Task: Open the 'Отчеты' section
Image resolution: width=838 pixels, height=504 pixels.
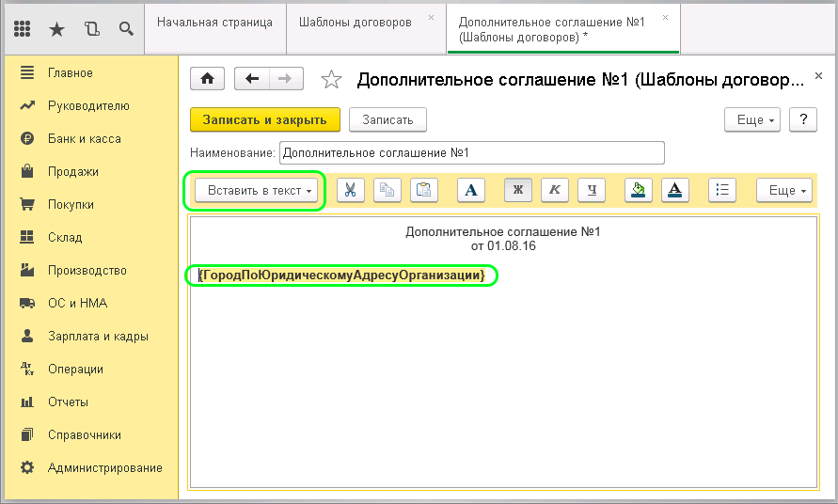Action: (91, 402)
